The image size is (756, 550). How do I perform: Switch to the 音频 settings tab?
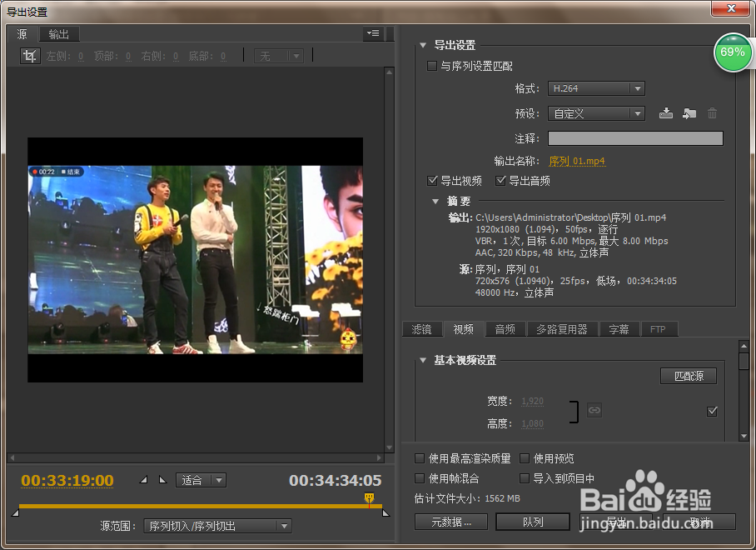pyautogui.click(x=505, y=329)
